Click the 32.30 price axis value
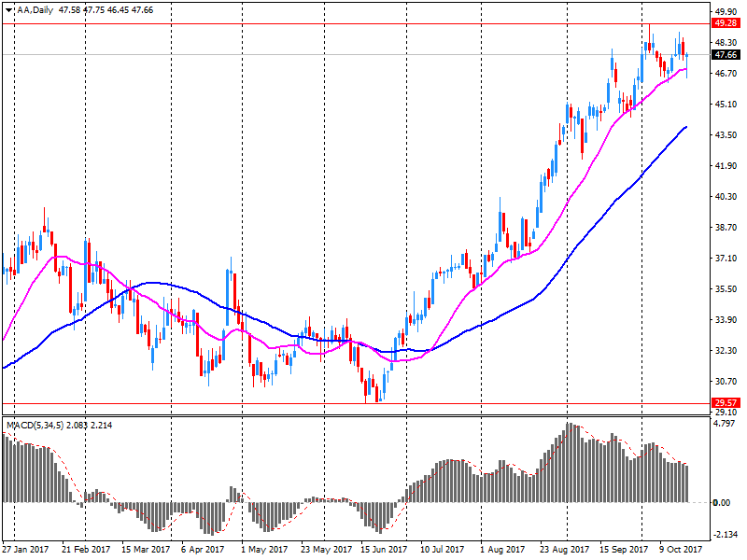The width and height of the screenshot is (747, 560). pos(726,351)
